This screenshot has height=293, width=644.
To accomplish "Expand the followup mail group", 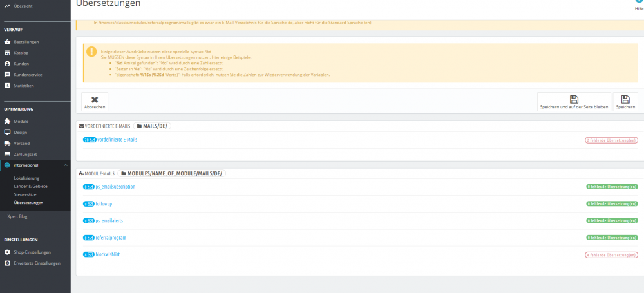I will coord(104,204).
